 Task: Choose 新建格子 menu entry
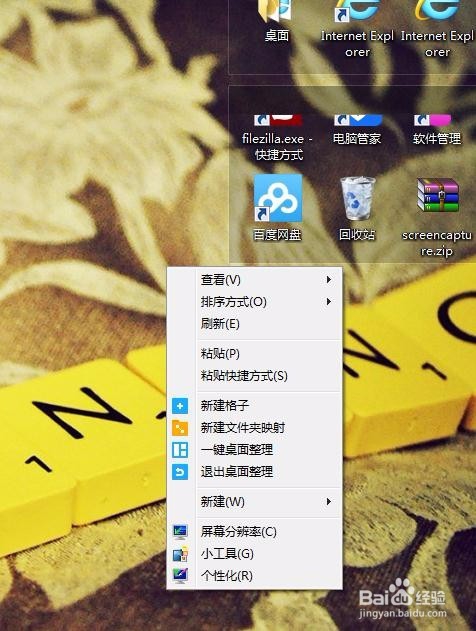coord(255,406)
